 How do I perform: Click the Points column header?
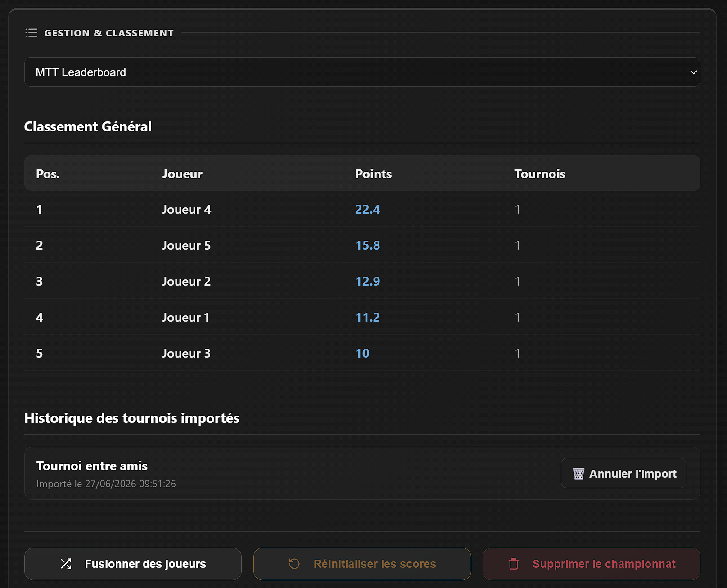coord(373,174)
